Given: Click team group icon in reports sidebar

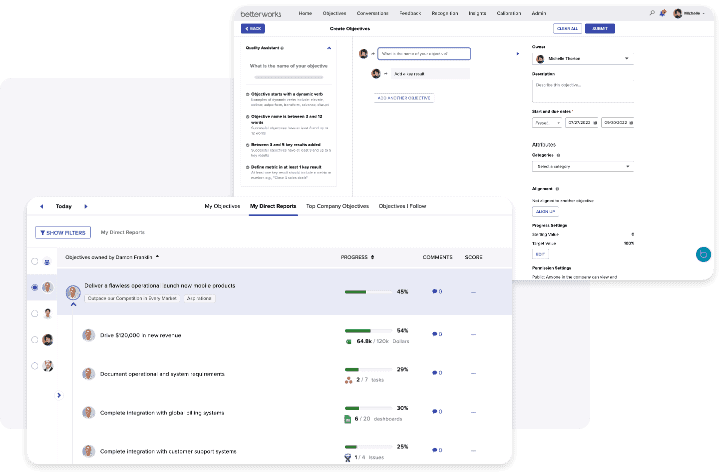Looking at the screenshot, I should pos(47,262).
